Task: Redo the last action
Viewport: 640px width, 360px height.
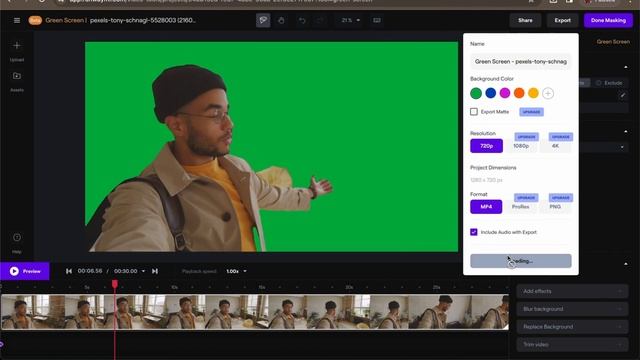Action: point(320,20)
